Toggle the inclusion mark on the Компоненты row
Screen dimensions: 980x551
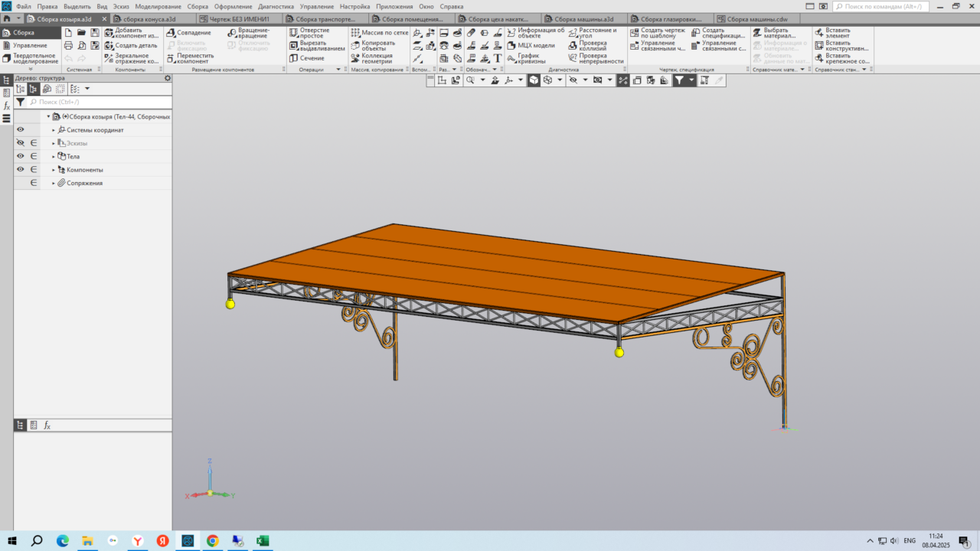coord(34,169)
